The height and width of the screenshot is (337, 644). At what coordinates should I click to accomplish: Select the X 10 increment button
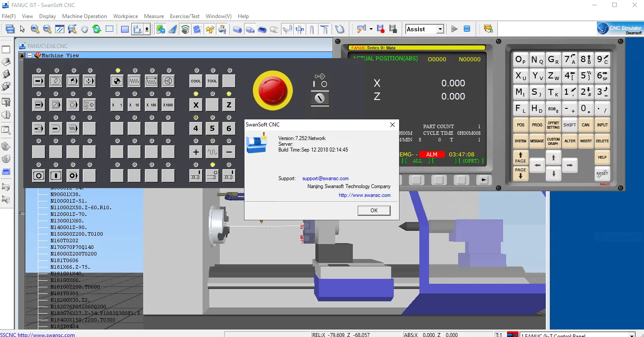click(134, 105)
